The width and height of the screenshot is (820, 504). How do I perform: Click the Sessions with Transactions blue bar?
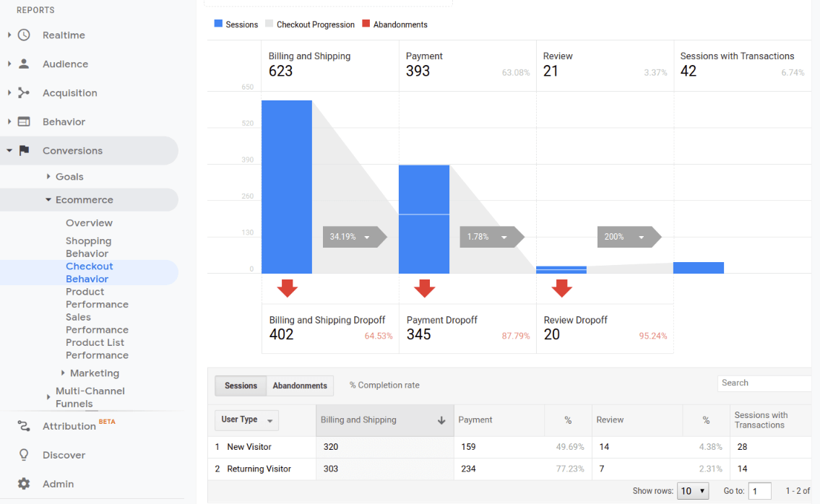coord(698,268)
